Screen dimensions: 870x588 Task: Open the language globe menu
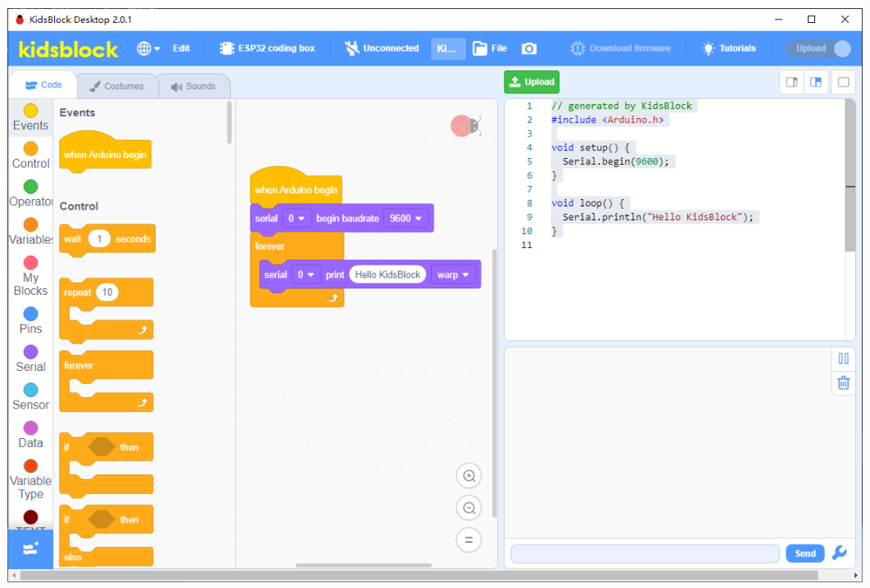[148, 48]
